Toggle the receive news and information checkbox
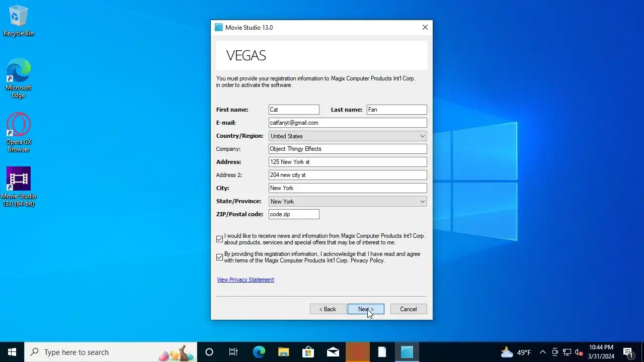The image size is (644, 362). point(219,239)
